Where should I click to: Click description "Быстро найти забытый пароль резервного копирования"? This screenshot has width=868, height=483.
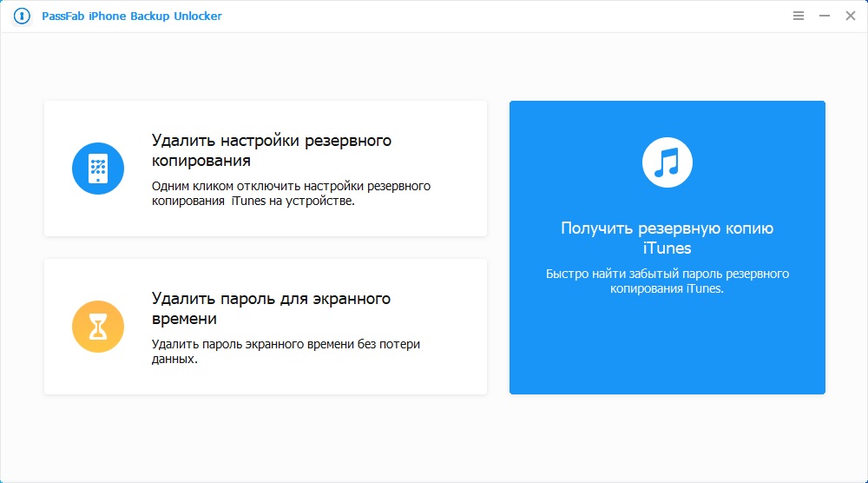667,281
